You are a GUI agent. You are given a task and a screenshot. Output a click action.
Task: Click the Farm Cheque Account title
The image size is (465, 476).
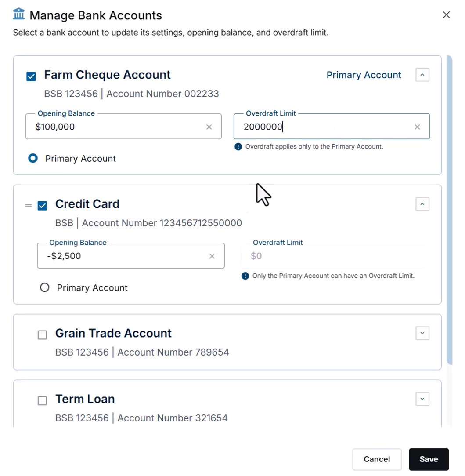108,75
